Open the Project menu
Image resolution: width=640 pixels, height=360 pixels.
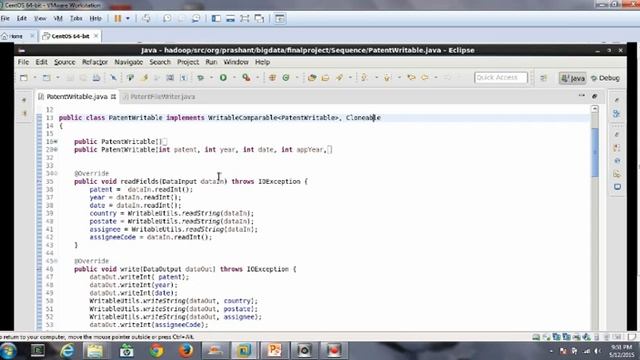pos(188,62)
